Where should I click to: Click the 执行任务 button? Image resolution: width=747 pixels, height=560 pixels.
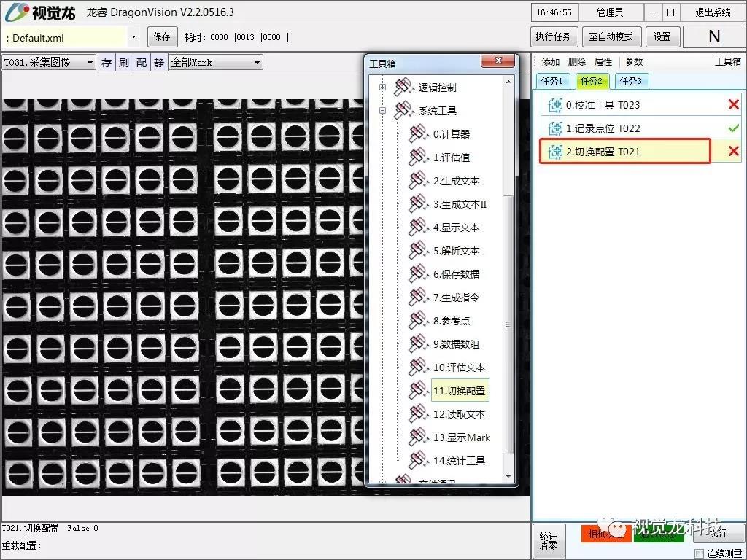coord(554,36)
